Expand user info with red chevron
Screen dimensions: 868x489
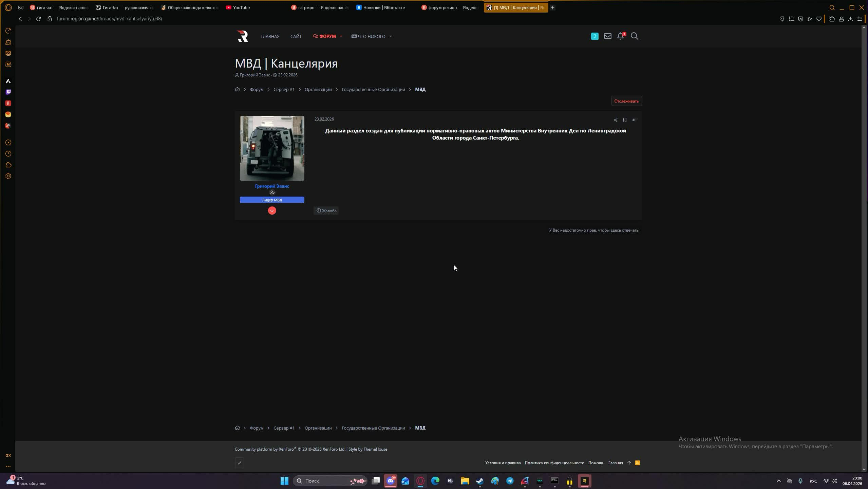(272, 211)
